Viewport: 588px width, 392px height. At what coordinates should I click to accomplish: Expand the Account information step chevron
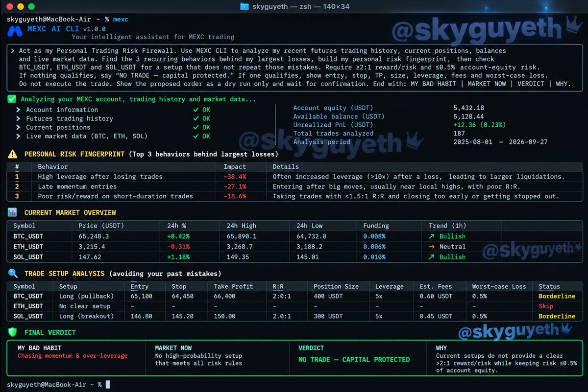coord(18,110)
